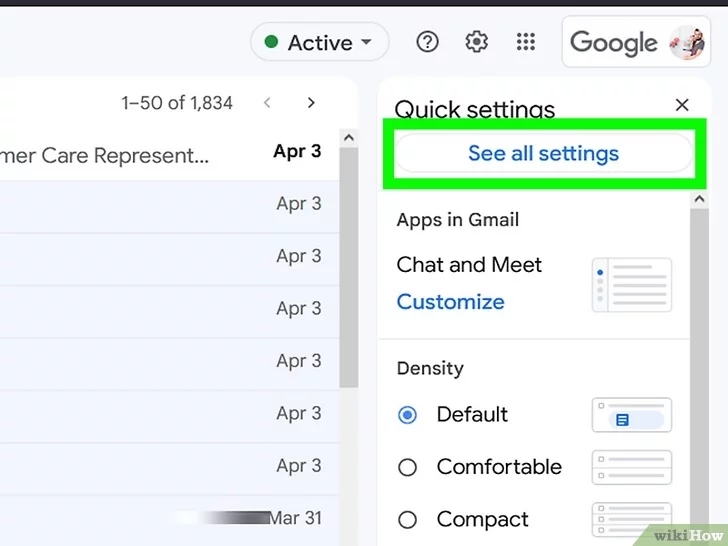This screenshot has width=728, height=546.
Task: Select the Default density radio button
Action: click(x=407, y=415)
